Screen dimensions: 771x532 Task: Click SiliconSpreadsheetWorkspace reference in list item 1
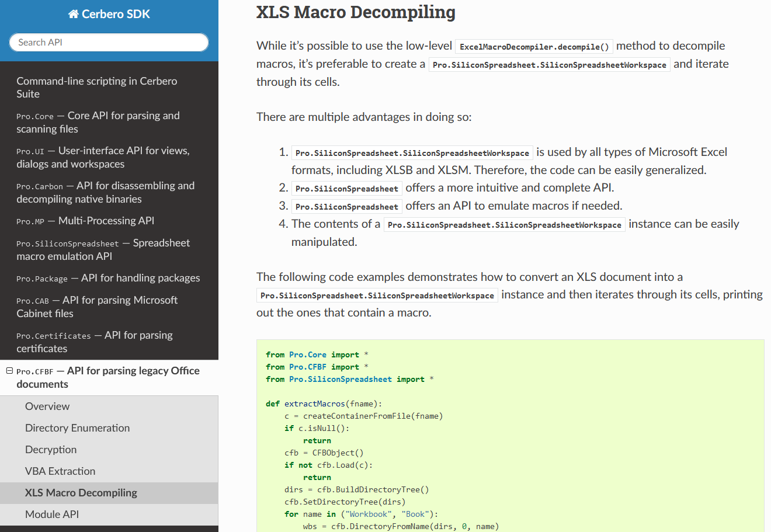click(x=412, y=153)
